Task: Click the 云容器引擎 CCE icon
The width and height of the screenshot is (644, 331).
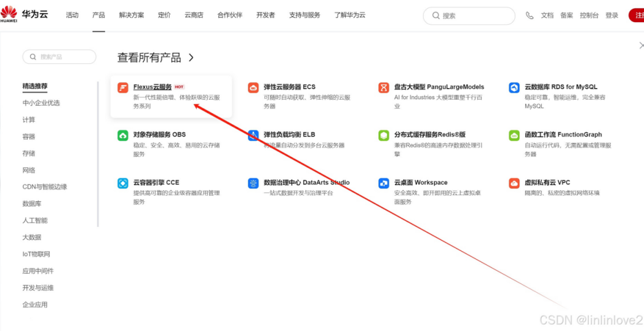Action: tap(123, 183)
